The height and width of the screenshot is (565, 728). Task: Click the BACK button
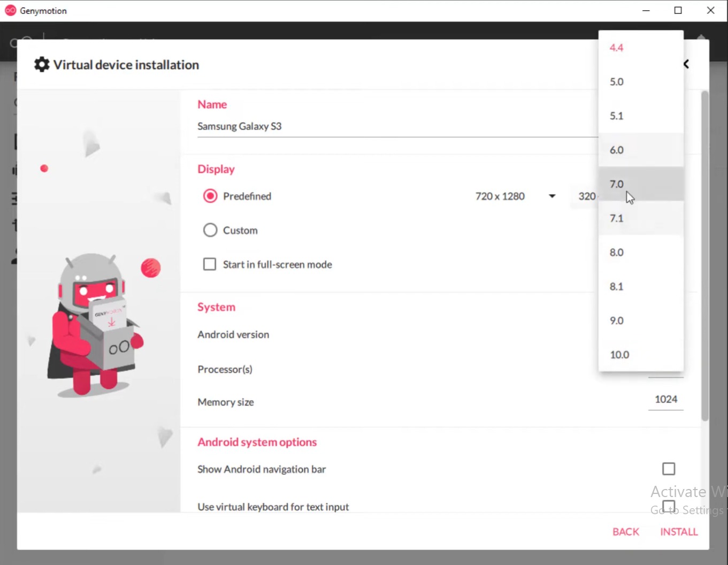click(626, 532)
